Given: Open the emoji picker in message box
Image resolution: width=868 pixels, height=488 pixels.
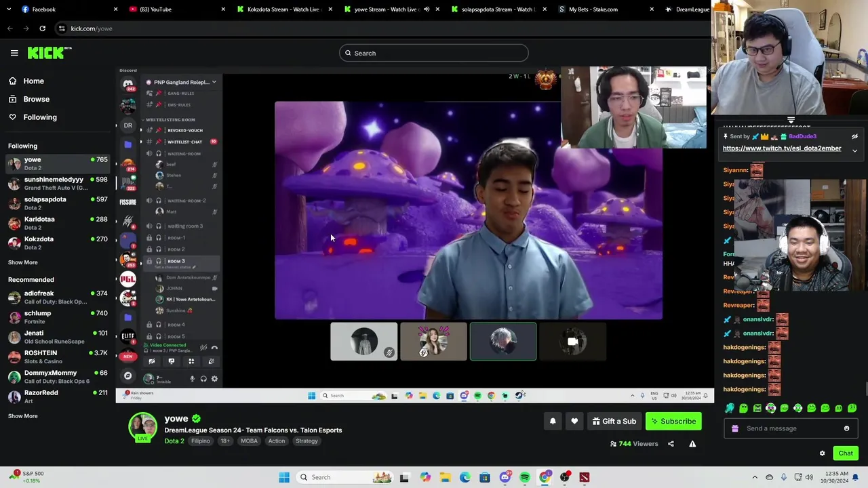Looking at the screenshot, I should pos(846,428).
